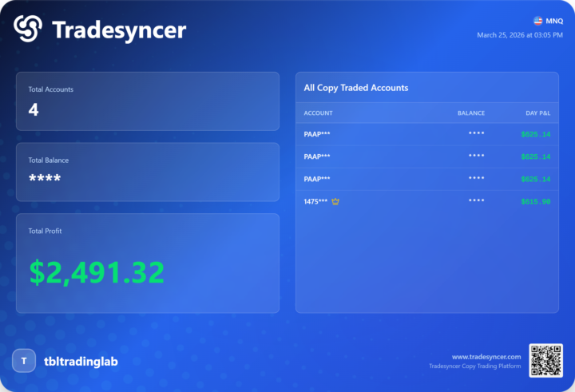Viewport: 575px width, 392px height.
Task: Click the gold crown icon next to 1475***
Action: (x=335, y=201)
